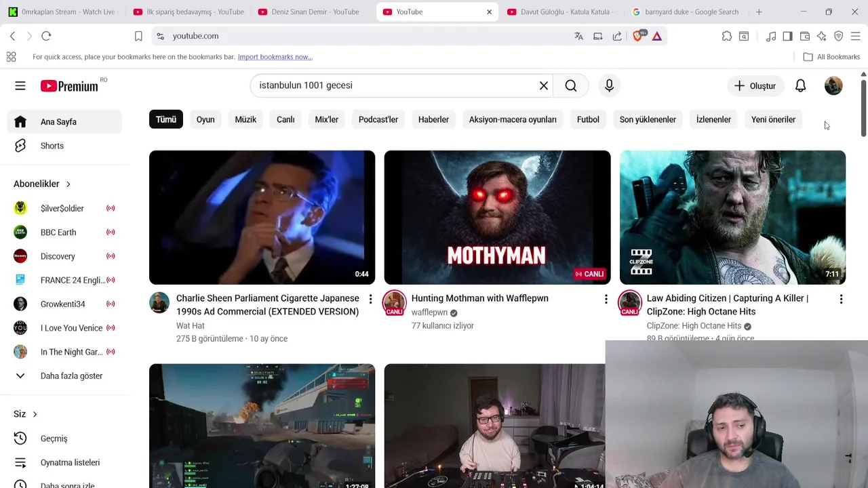
Task: Open the Brave wallet icon
Action: coord(805,36)
